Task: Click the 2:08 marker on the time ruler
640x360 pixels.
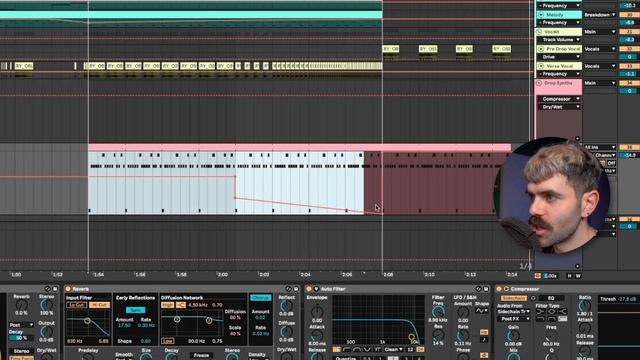Action: [x=388, y=275]
